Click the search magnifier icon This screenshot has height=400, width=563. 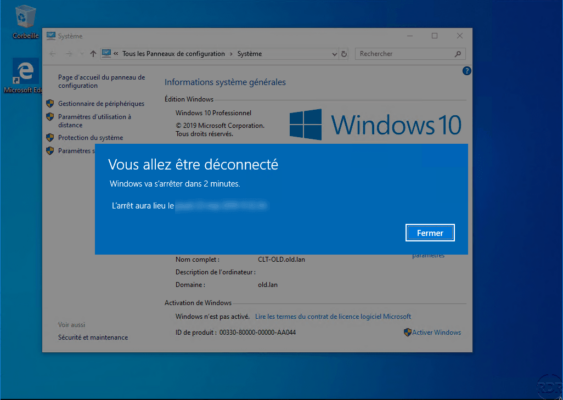click(x=458, y=54)
